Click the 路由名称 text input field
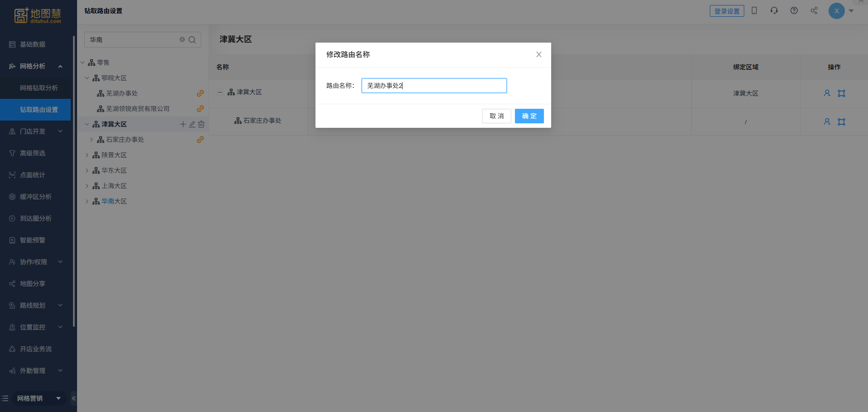Viewport: 868px width, 412px height. (x=434, y=86)
